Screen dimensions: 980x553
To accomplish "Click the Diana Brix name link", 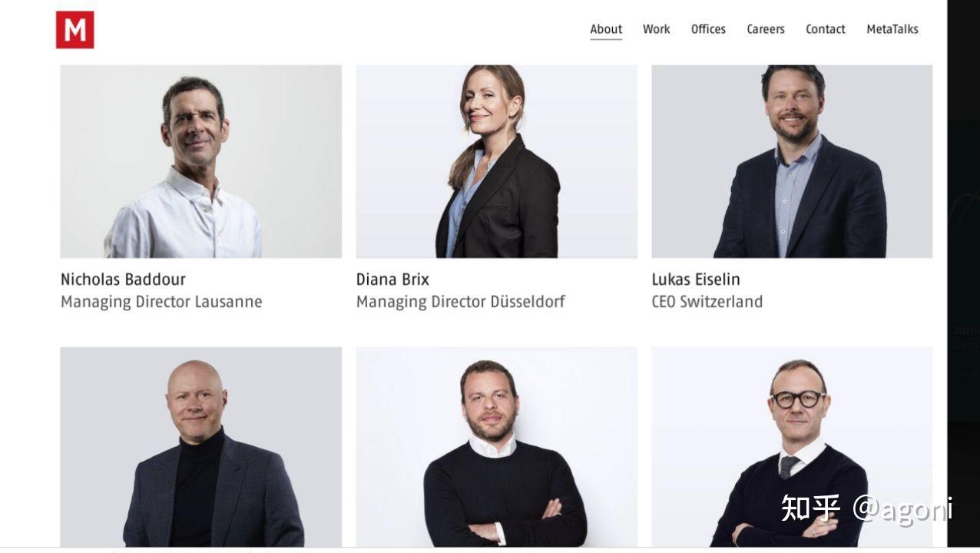I will coord(392,280).
